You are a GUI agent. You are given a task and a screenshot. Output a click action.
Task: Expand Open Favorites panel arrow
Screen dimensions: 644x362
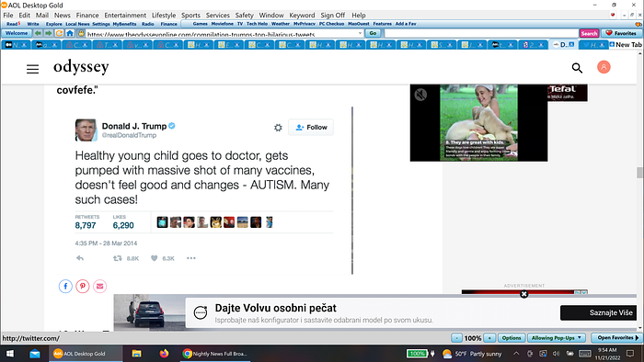pyautogui.click(x=637, y=338)
